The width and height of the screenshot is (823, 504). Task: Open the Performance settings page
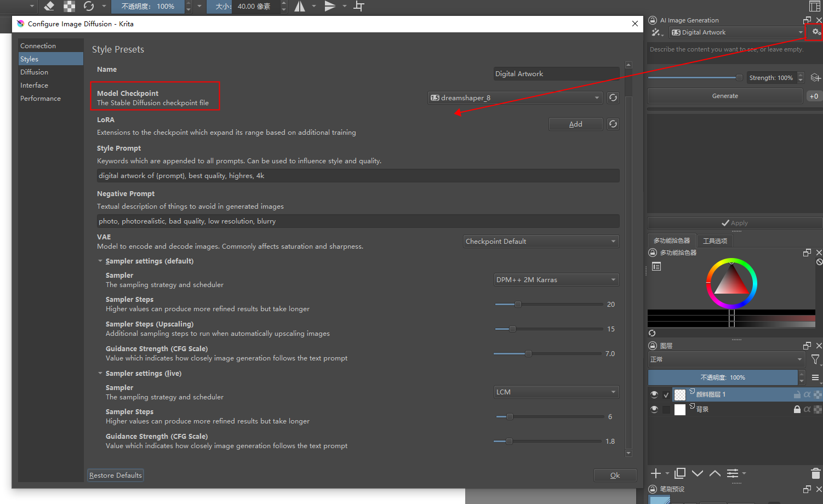50,98
